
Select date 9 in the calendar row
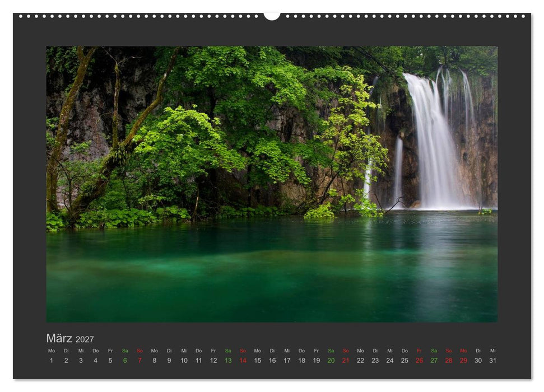click(x=169, y=361)
